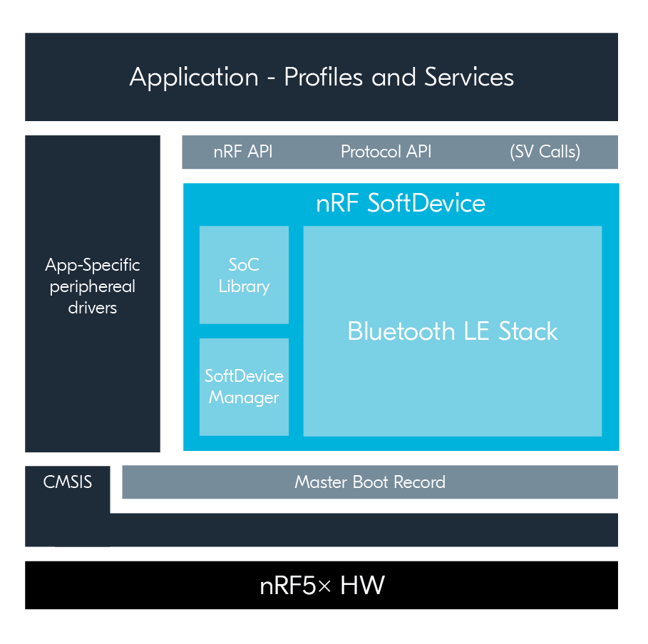This screenshot has width=648, height=644.
Task: Click the nRF SoftDevice title
Action: [401, 203]
